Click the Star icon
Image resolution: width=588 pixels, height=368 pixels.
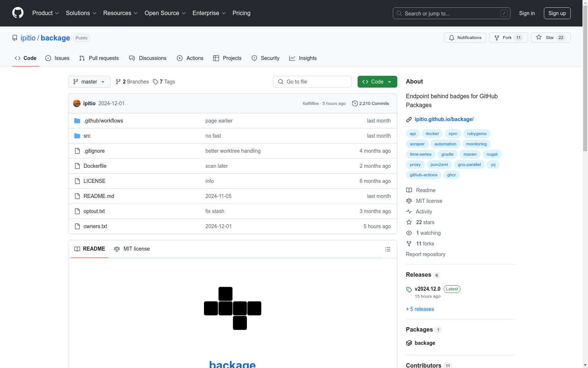point(539,37)
